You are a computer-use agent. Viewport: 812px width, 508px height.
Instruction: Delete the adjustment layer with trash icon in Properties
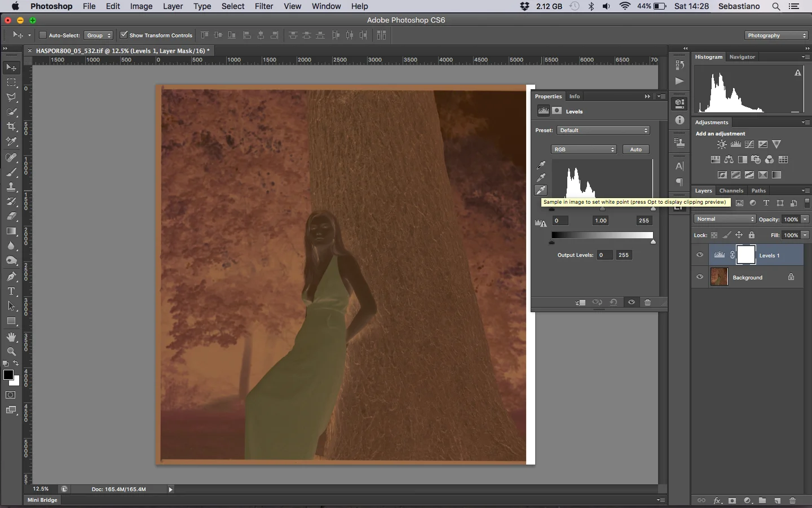tap(648, 303)
